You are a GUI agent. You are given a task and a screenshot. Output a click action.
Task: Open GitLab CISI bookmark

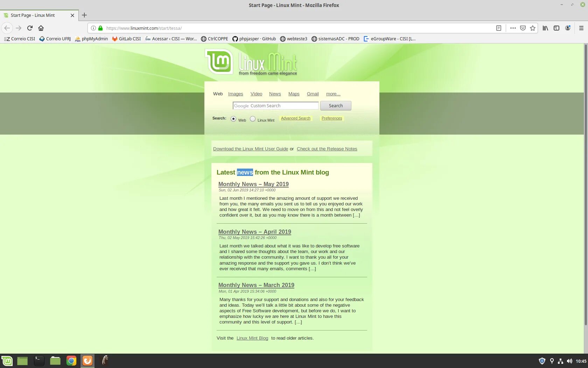click(x=126, y=39)
